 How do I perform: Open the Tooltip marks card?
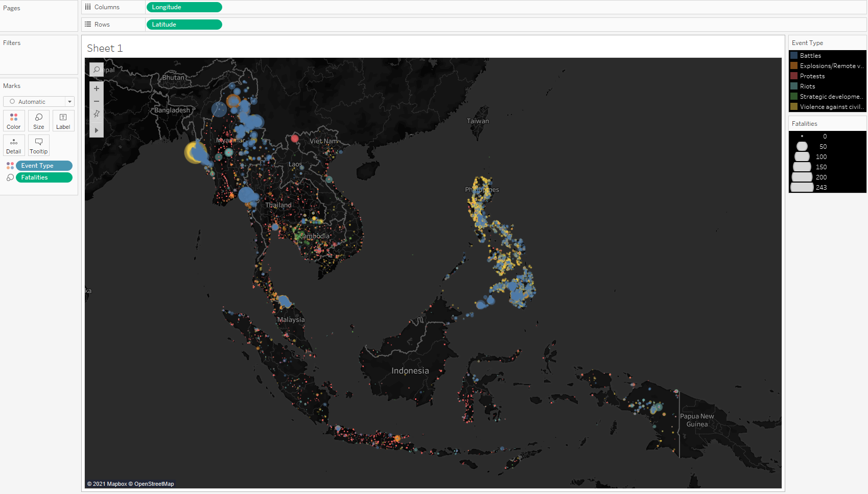(39, 145)
